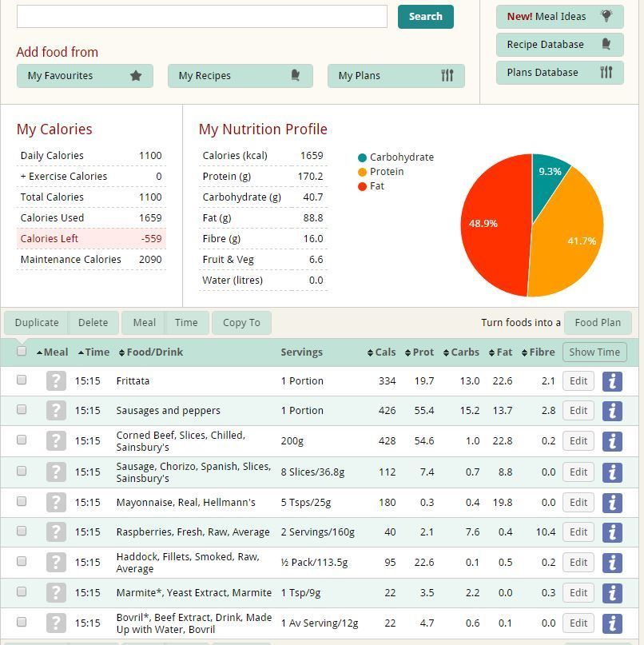The width and height of the screenshot is (644, 645).
Task: Tick the checkbox for Frittata row
Action: (22, 380)
